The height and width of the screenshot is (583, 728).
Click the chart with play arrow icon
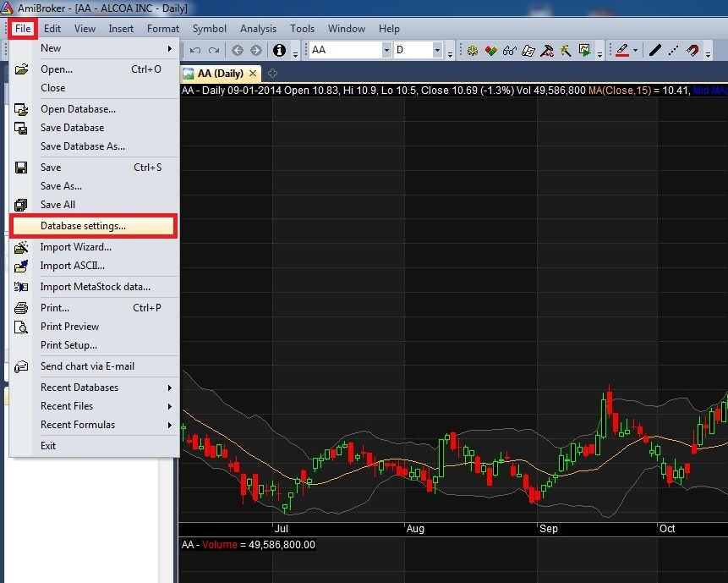[584, 50]
